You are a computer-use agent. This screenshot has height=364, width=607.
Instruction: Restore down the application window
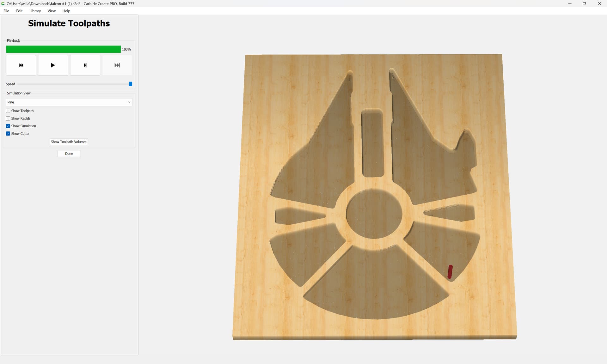coord(584,3)
